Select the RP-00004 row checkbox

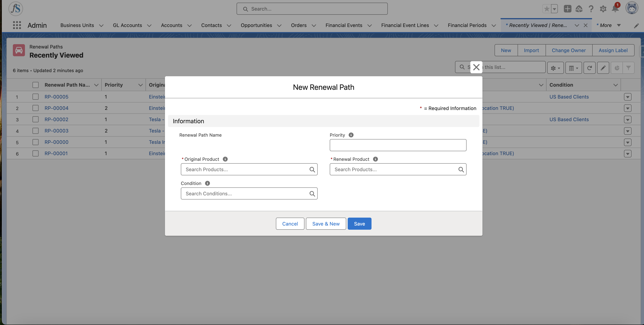click(x=36, y=108)
